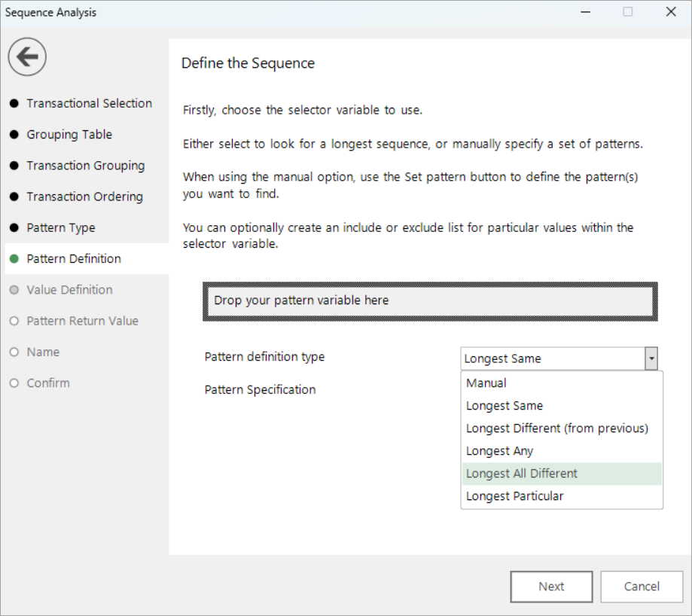Click the Define the Sequence heading
Image resolution: width=692 pixels, height=616 pixels.
(x=248, y=63)
